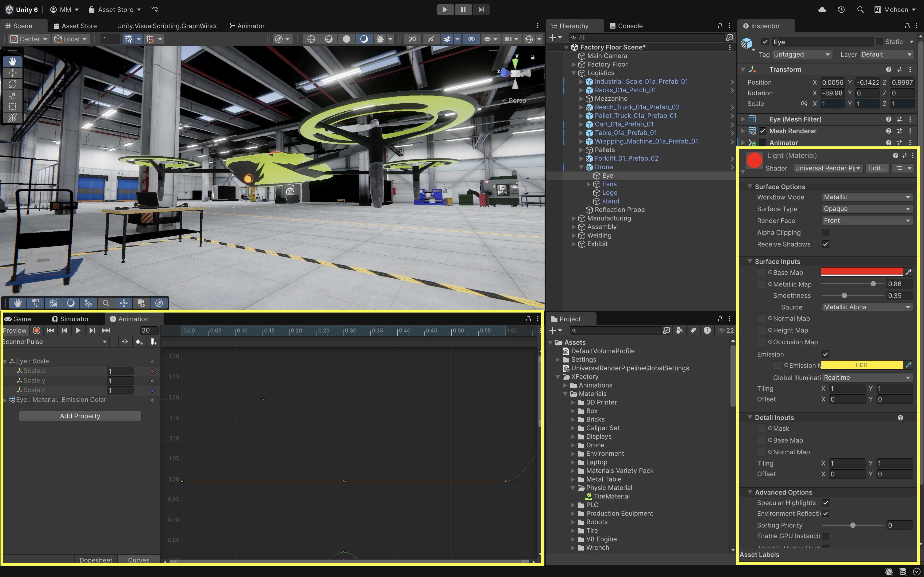This screenshot has width=924, height=577.
Task: Open the Surface Type dropdown
Action: (x=866, y=209)
